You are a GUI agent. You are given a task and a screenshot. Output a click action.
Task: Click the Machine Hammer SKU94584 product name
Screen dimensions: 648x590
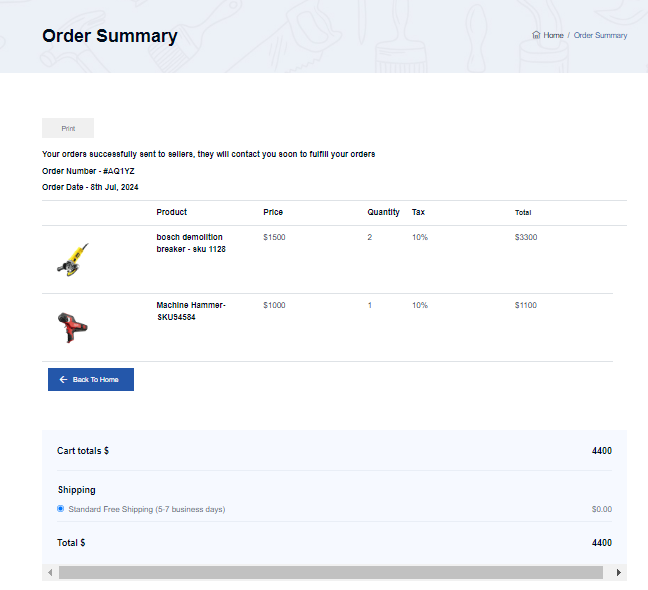coord(191,311)
